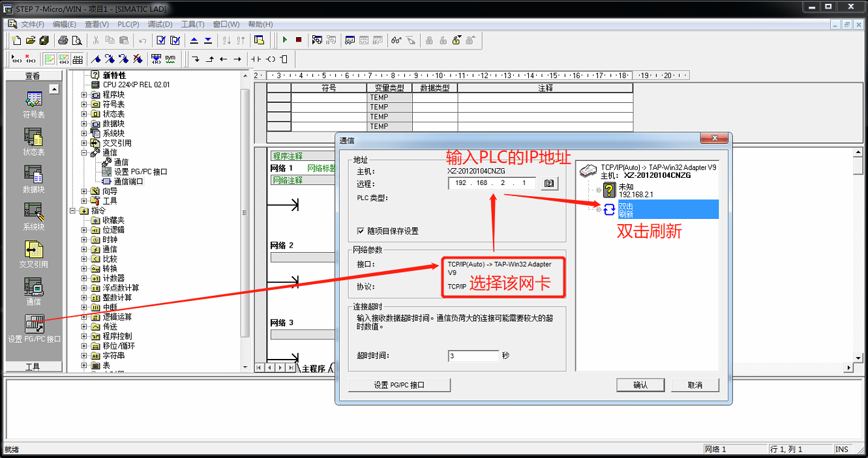This screenshot has width=868, height=458.
Task: Expand the 向导 tree node
Action: [84, 192]
